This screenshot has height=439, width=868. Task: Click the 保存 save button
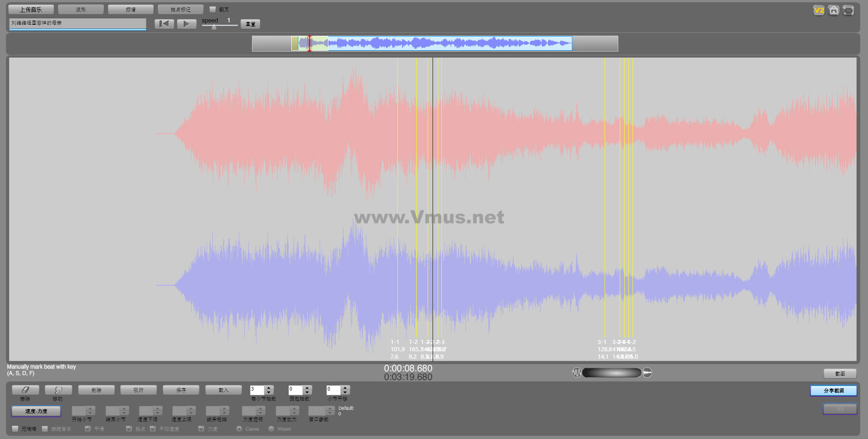pos(181,390)
